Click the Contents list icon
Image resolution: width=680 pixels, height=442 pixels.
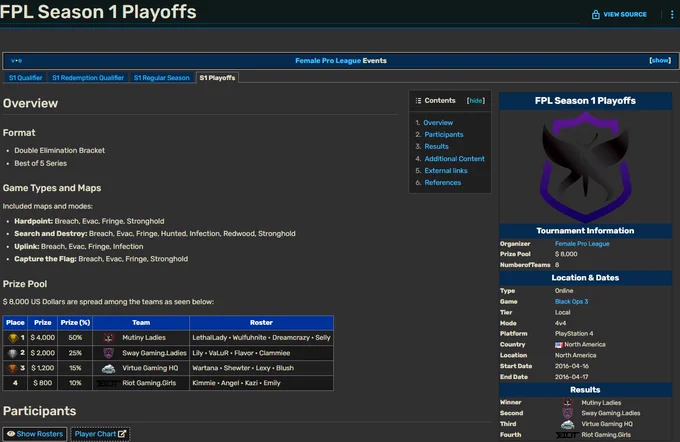pyautogui.click(x=418, y=101)
